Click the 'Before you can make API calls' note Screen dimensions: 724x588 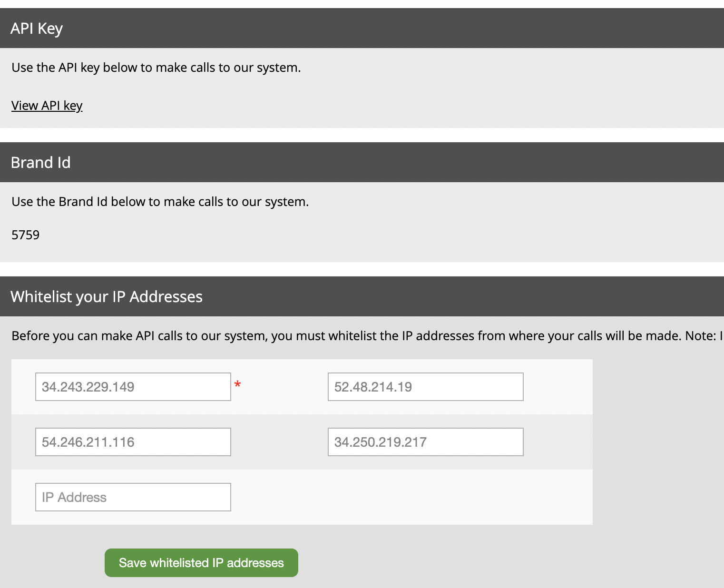(367, 336)
